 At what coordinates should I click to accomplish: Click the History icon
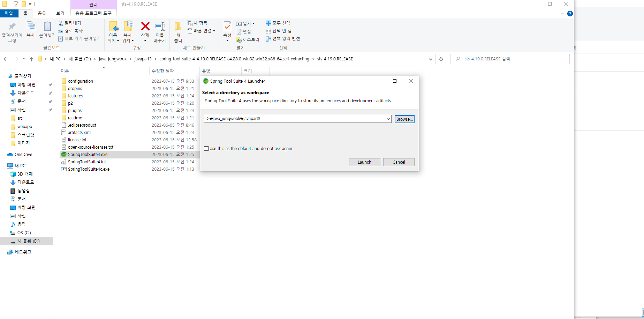pos(239,39)
